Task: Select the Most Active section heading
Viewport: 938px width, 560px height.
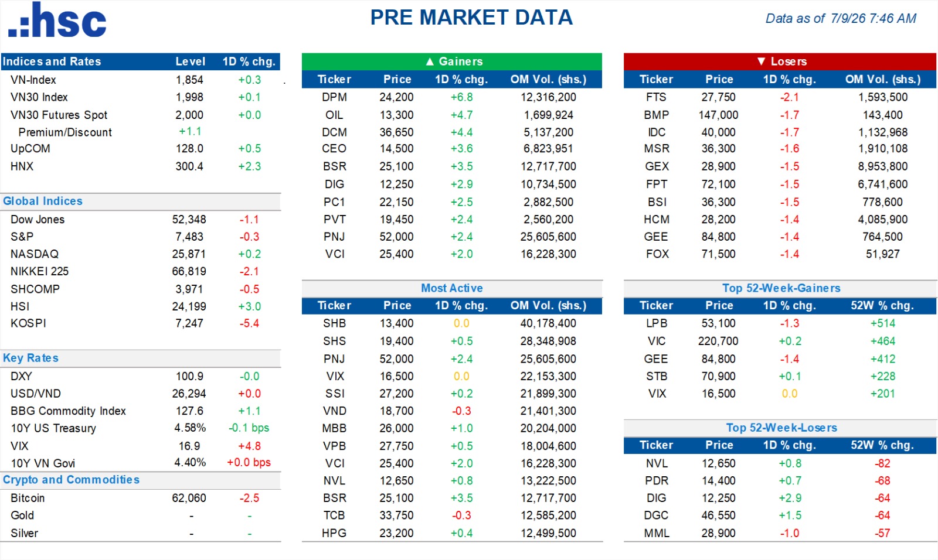Action: [452, 288]
